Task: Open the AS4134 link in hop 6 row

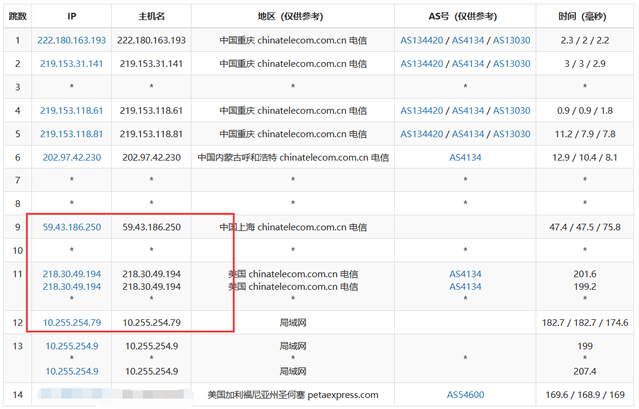Action: click(465, 157)
